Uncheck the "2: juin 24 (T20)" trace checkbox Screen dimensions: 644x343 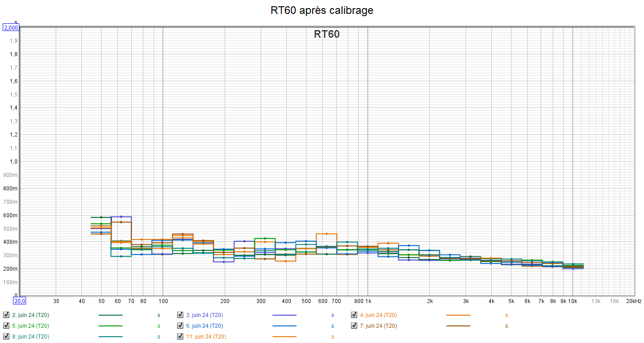(6, 315)
